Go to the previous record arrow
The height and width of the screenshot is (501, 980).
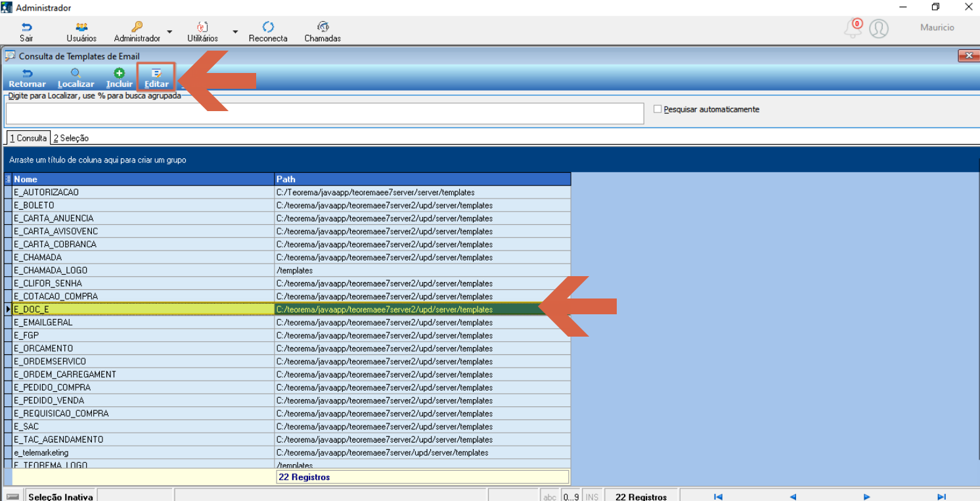793,497
